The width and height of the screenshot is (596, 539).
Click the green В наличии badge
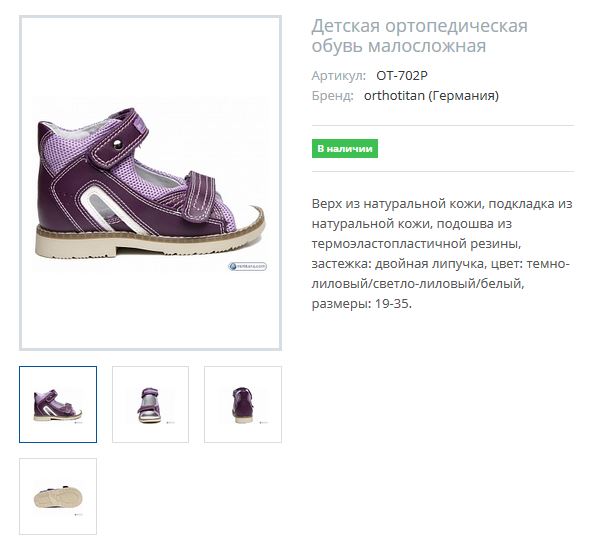click(345, 149)
